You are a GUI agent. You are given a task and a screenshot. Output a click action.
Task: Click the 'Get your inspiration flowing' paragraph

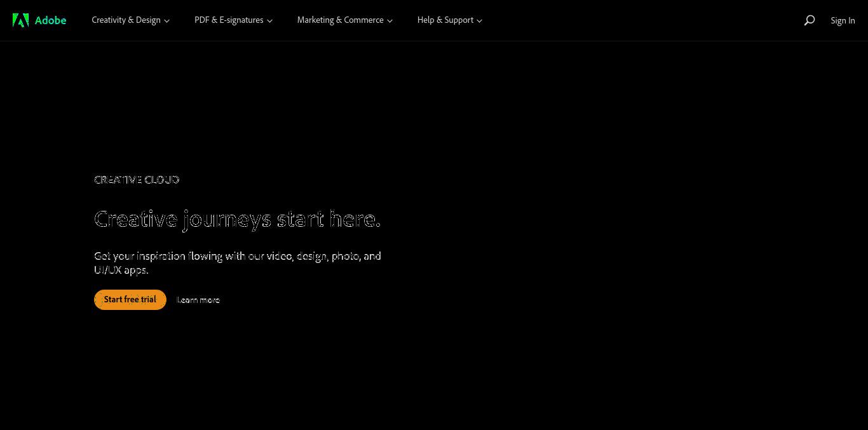pyautogui.click(x=238, y=263)
